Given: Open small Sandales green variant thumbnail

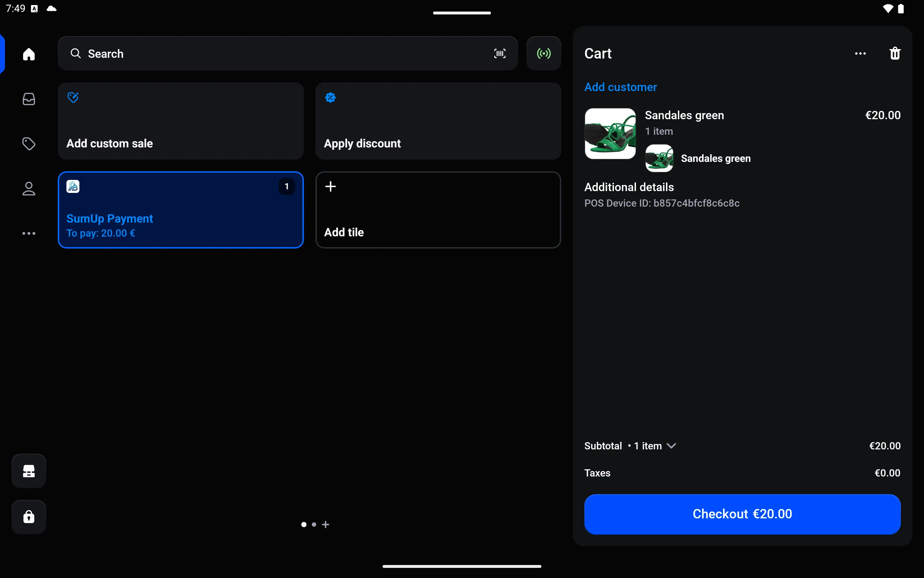Looking at the screenshot, I should (659, 158).
